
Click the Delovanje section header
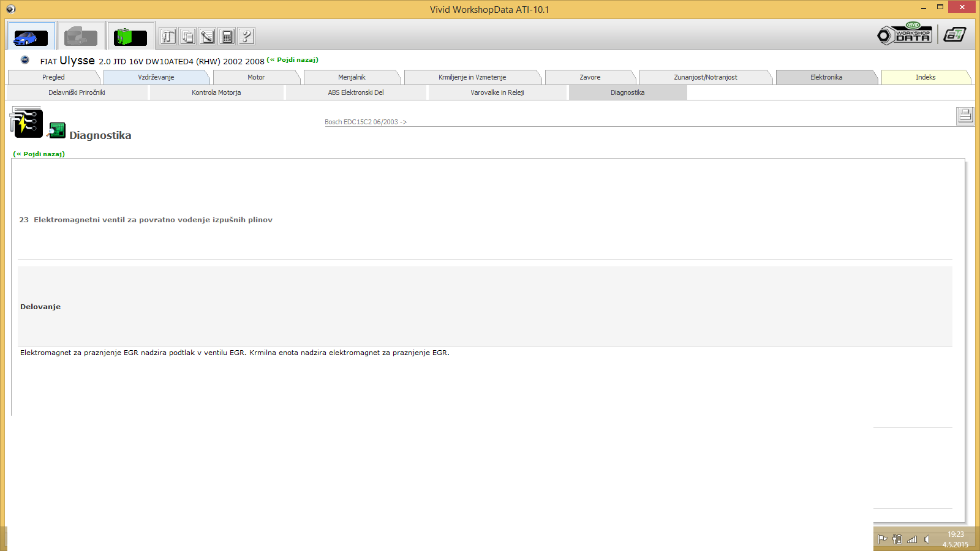click(40, 307)
